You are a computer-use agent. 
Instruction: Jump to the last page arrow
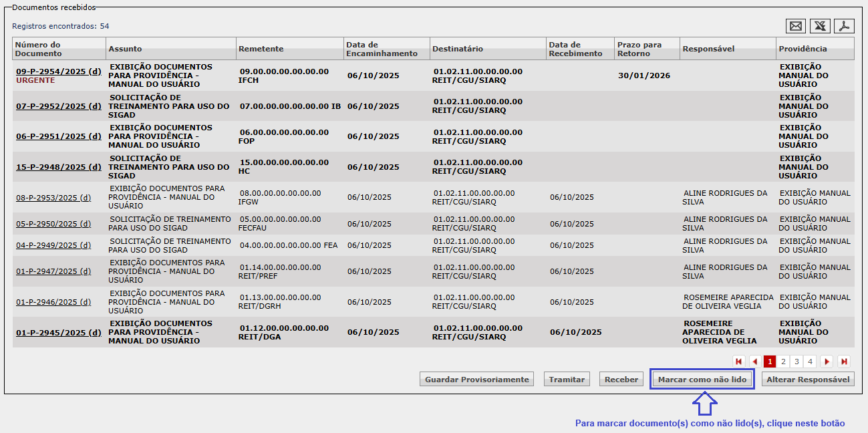(x=844, y=362)
